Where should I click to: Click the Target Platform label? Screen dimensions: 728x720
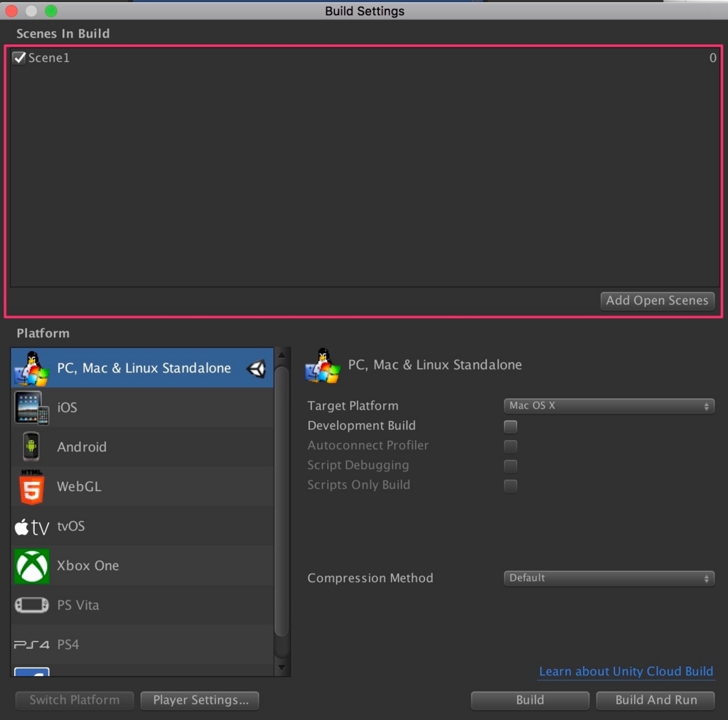pyautogui.click(x=353, y=406)
